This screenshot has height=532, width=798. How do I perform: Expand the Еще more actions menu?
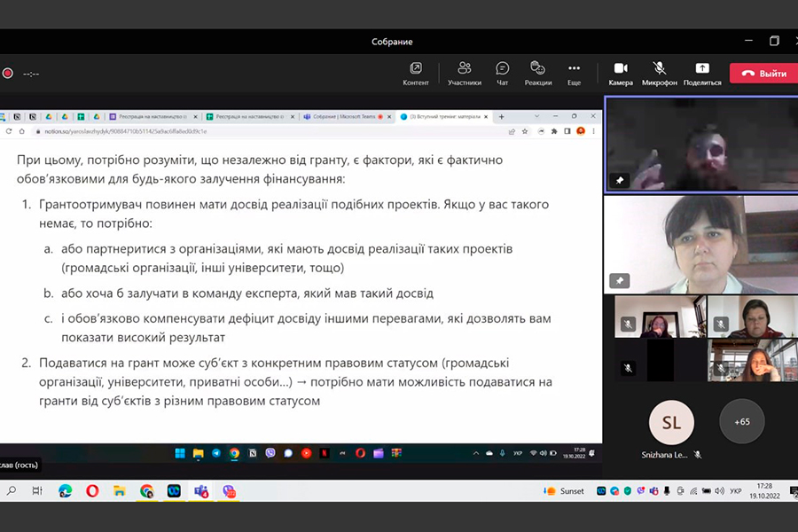pyautogui.click(x=574, y=73)
